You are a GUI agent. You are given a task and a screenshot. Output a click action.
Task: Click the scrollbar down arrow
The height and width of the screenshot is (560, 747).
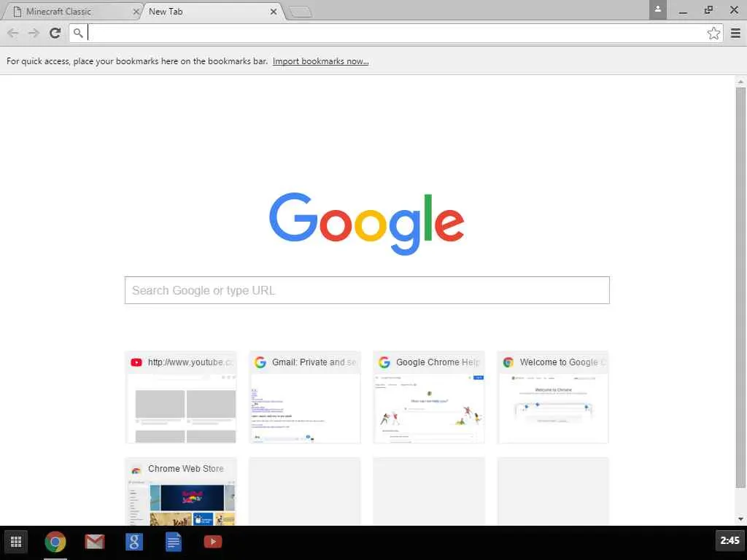coord(740,519)
